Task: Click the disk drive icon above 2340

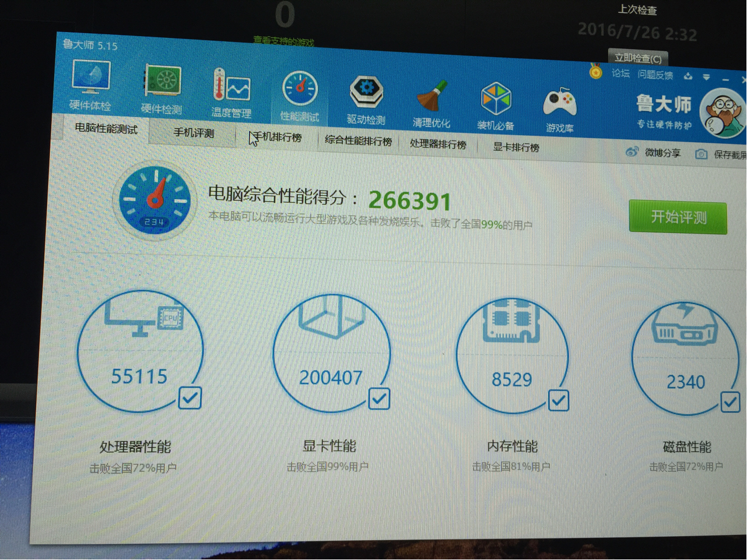Action: coord(684,323)
